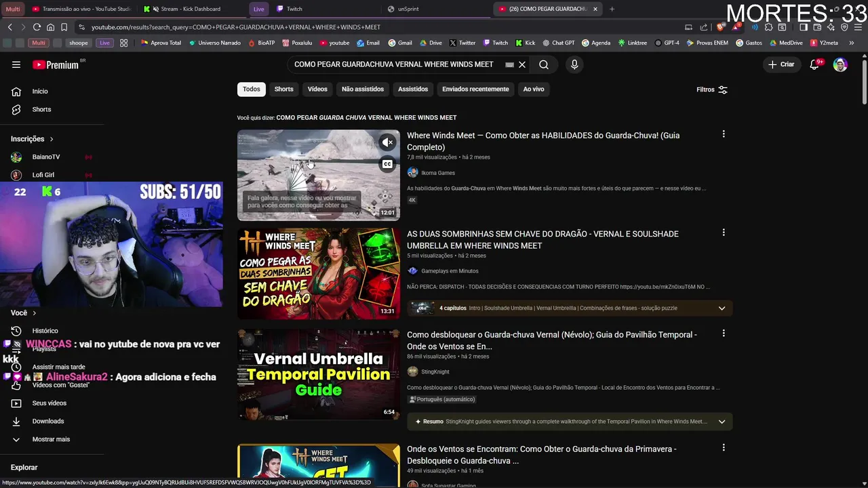Open the YouTube hamburger guide menu
The image size is (868, 488).
tap(16, 64)
